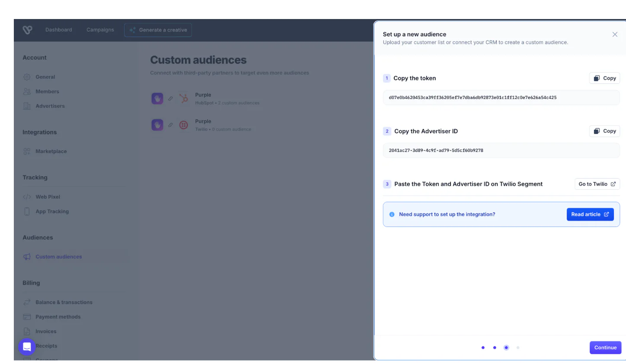This screenshot has width=626, height=364.
Task: Click the info icon in support banner
Action: click(392, 214)
